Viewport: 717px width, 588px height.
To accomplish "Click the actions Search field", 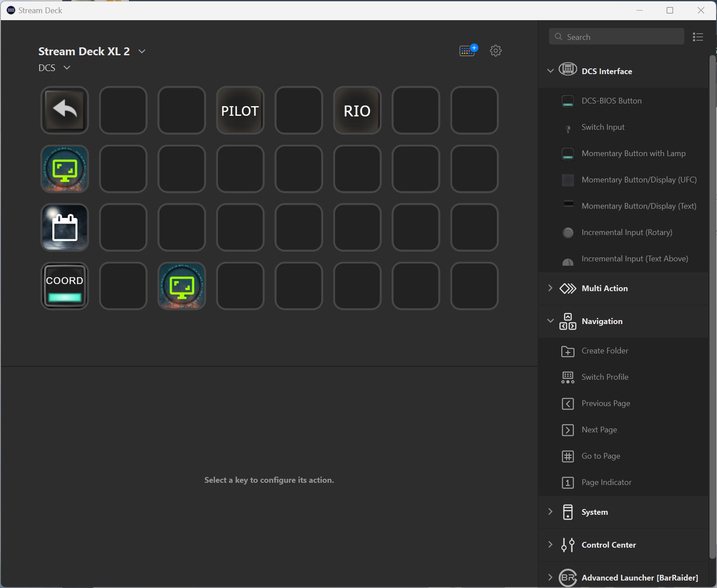I will coord(616,37).
